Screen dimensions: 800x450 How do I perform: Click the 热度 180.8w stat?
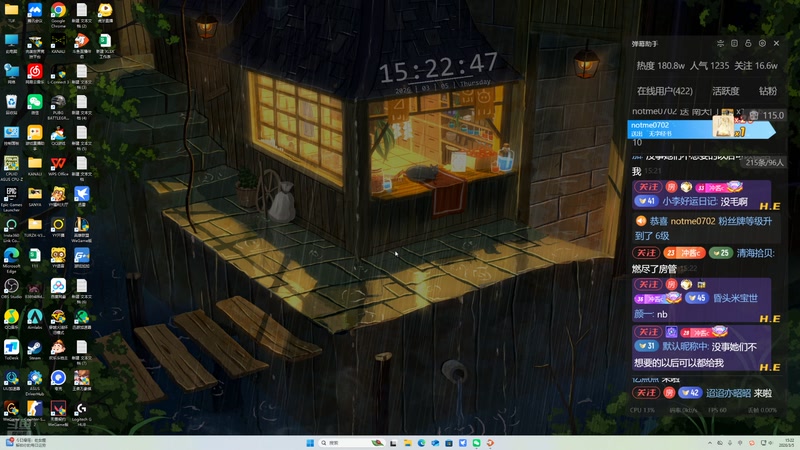click(x=660, y=66)
